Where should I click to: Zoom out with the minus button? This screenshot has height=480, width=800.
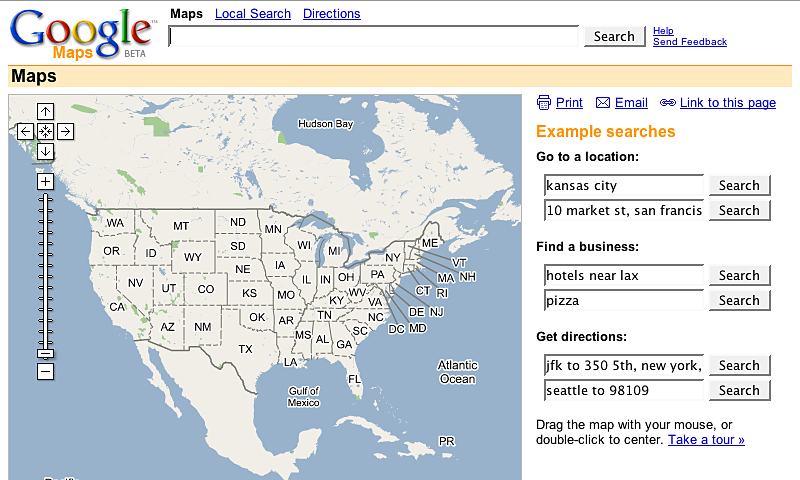(45, 371)
